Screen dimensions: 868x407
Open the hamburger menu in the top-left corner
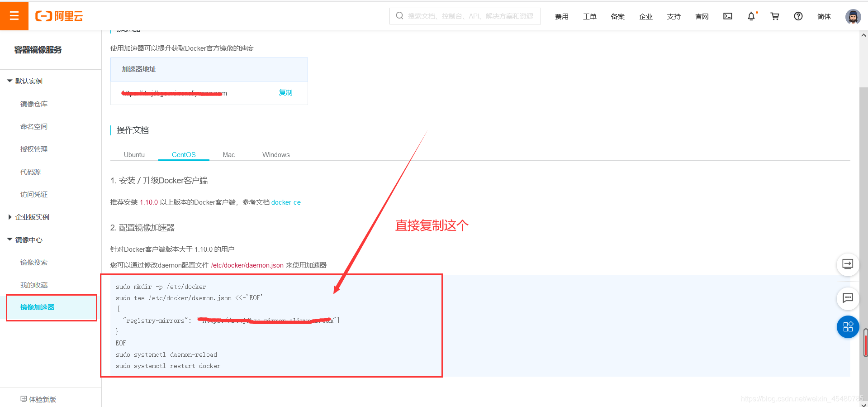[14, 16]
